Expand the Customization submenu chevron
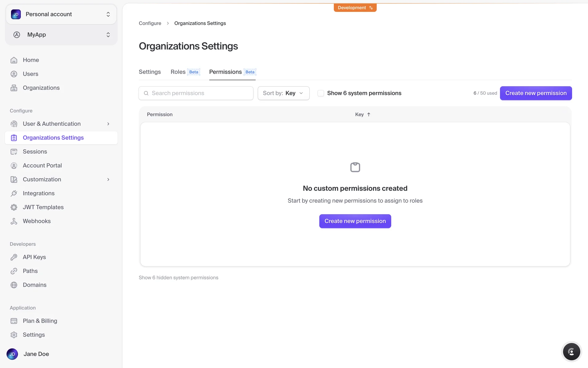The image size is (588, 368). click(108, 179)
